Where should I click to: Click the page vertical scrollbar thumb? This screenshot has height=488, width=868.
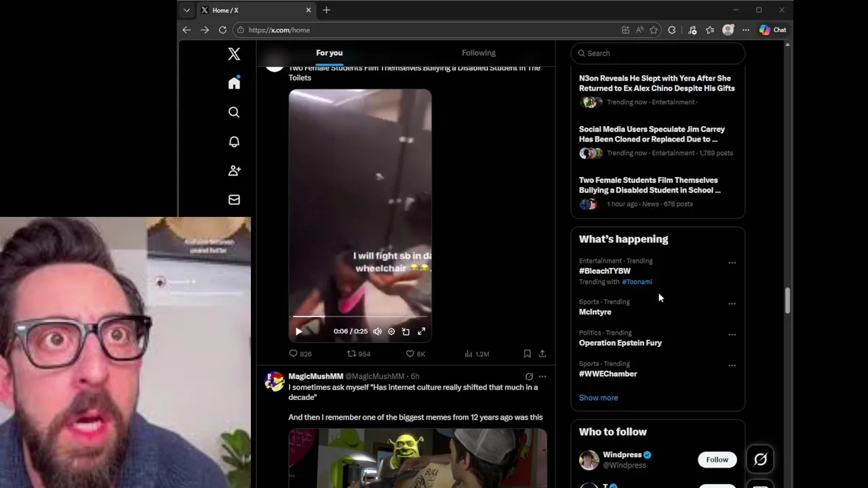pyautogui.click(x=787, y=301)
